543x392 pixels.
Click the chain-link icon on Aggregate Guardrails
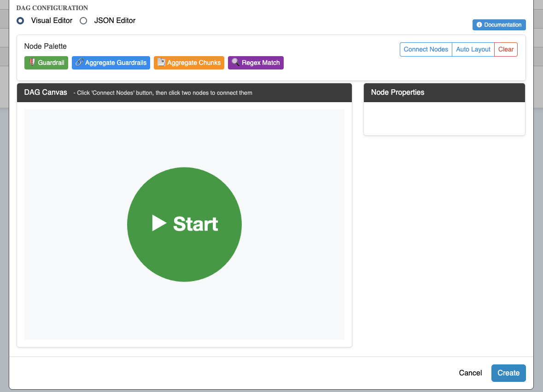pos(79,63)
